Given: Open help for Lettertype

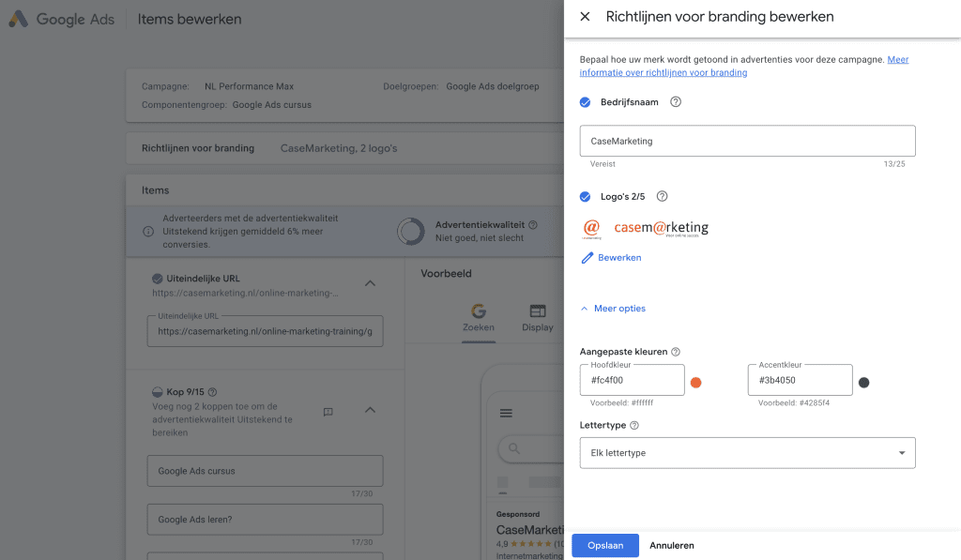Looking at the screenshot, I should [634, 425].
